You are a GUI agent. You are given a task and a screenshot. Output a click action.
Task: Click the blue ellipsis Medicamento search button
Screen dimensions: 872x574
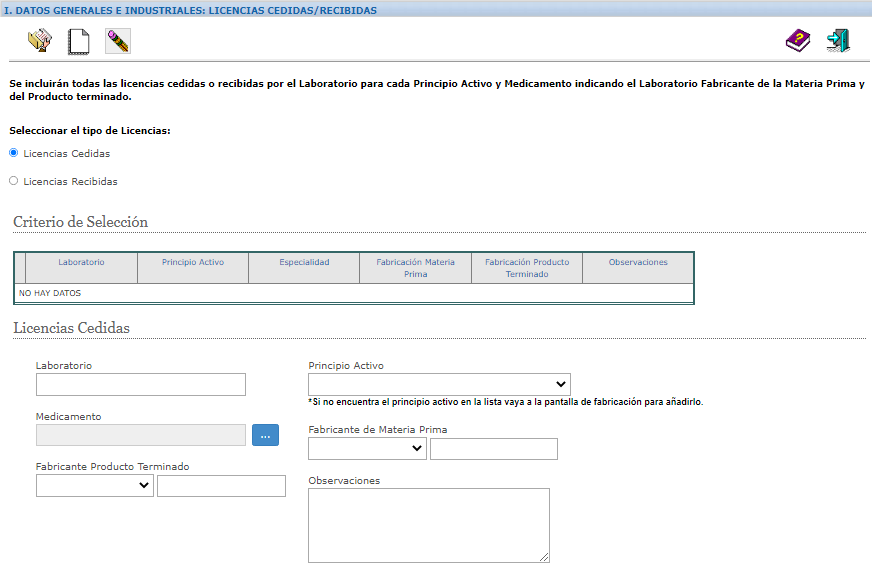coord(265,435)
